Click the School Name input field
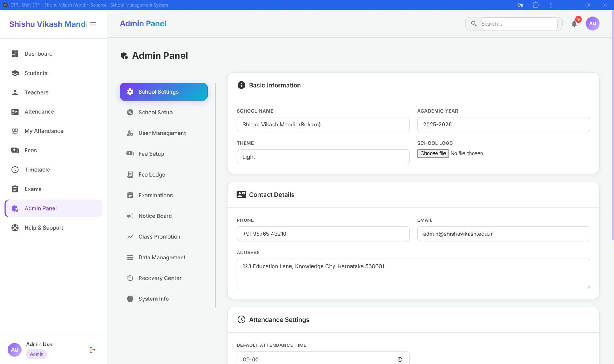Image resolution: width=614 pixels, height=364 pixels. pyautogui.click(x=323, y=125)
